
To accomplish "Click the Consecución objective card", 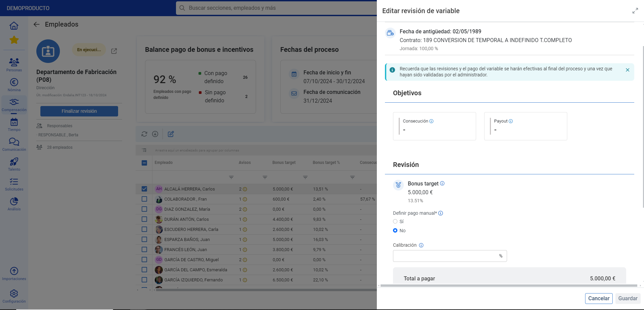I will [434, 126].
